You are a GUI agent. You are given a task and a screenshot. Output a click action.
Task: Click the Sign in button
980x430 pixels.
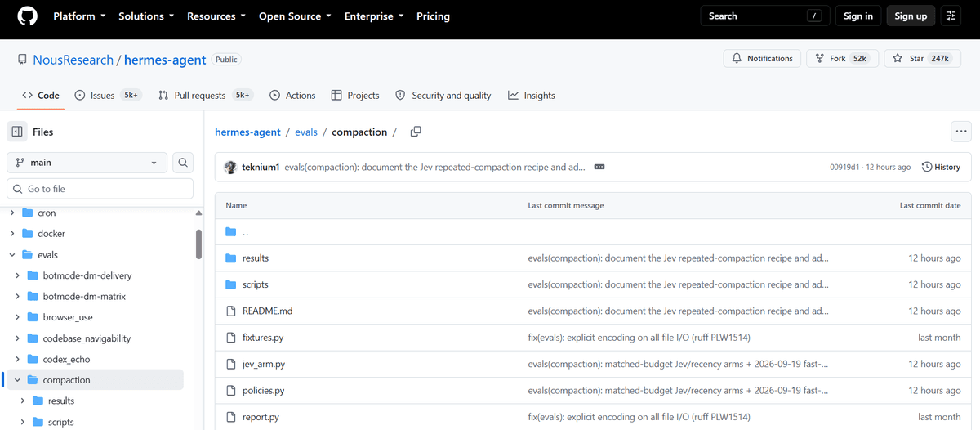click(858, 16)
